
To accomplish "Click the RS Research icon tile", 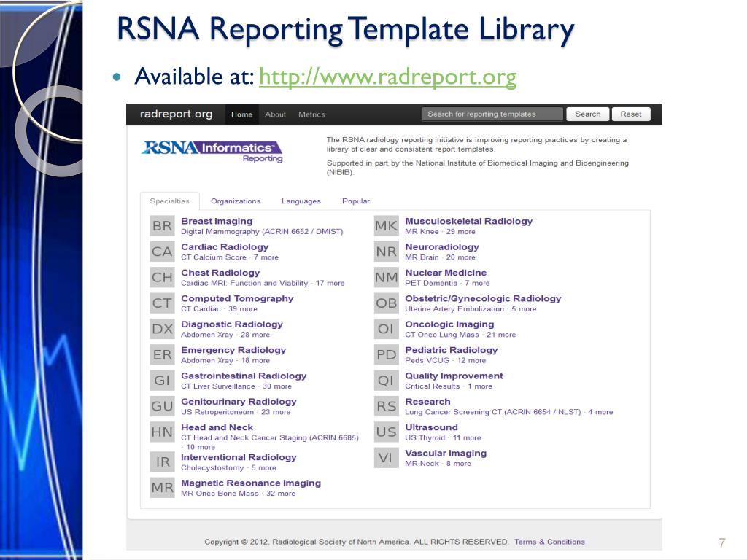I will click(387, 406).
